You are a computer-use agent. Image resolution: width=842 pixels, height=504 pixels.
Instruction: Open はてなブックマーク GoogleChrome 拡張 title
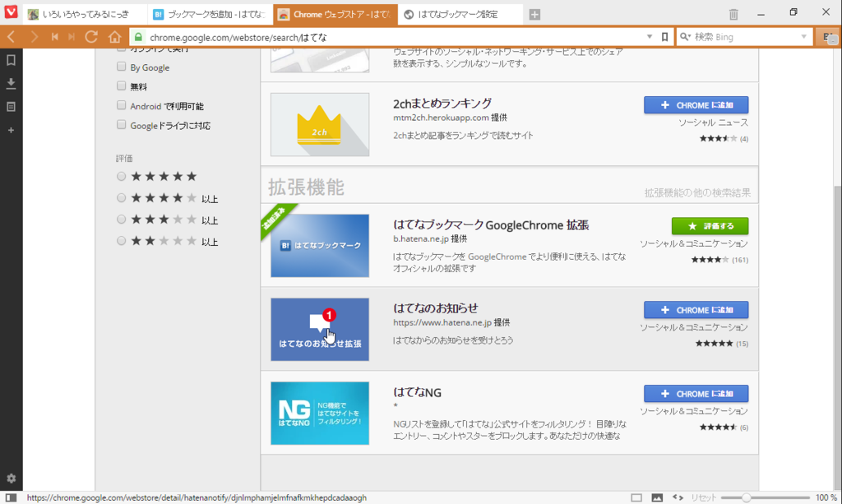click(x=491, y=225)
